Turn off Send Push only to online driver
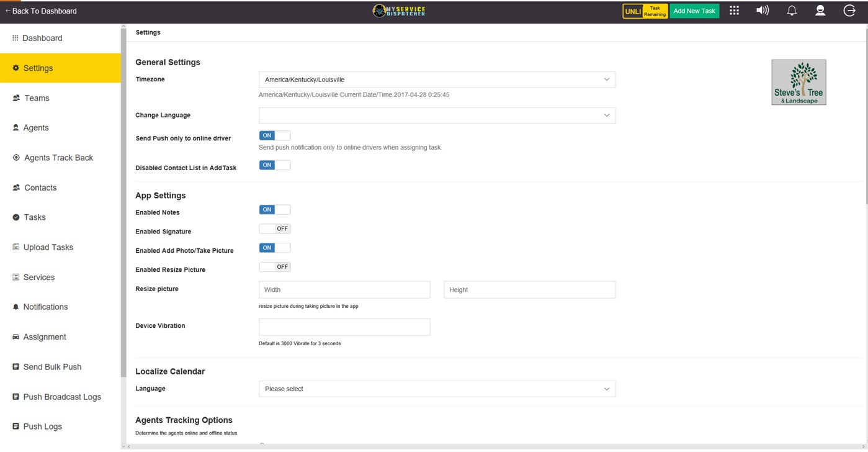The height and width of the screenshot is (452, 868). (274, 135)
